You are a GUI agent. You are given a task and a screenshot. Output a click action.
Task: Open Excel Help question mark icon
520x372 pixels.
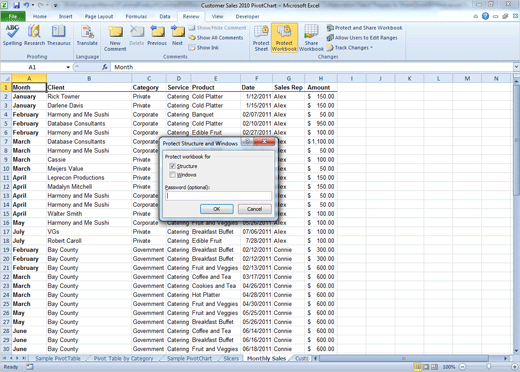[485, 16]
